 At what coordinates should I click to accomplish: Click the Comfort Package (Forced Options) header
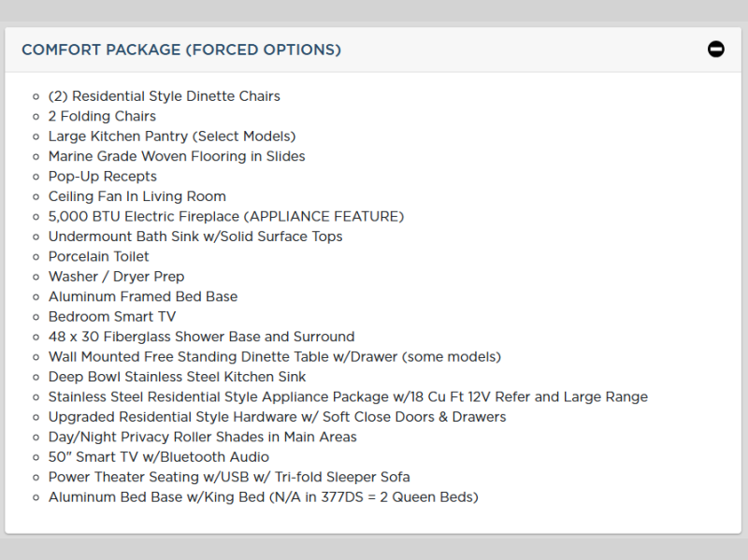(181, 50)
